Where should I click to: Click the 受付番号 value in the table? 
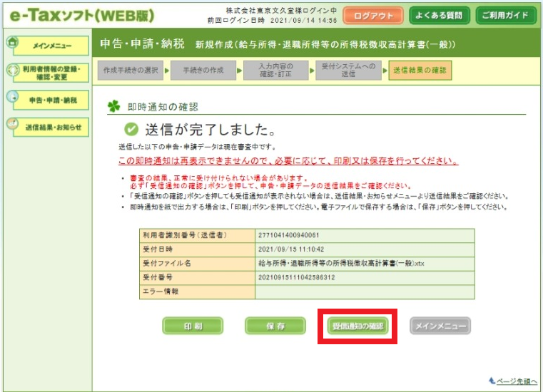pos(298,278)
